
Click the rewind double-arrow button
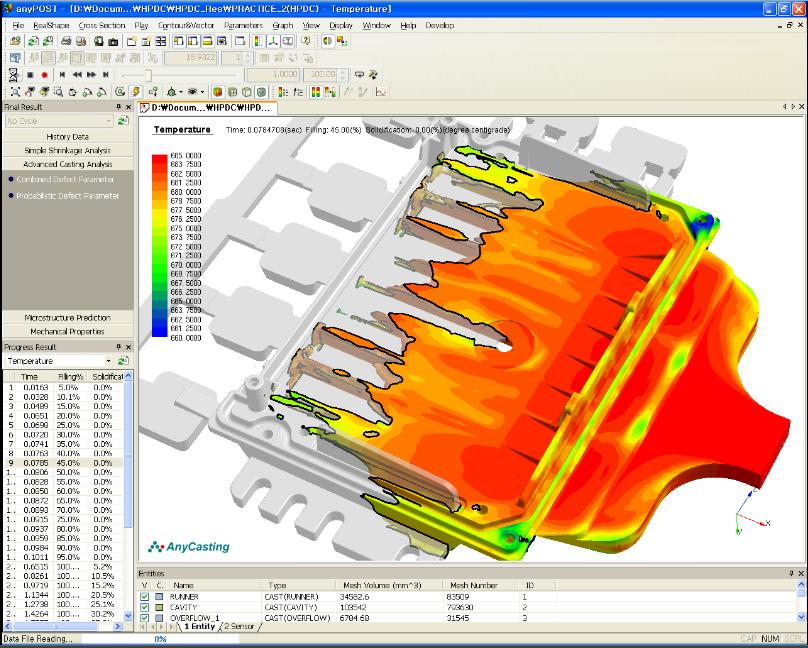point(77,75)
